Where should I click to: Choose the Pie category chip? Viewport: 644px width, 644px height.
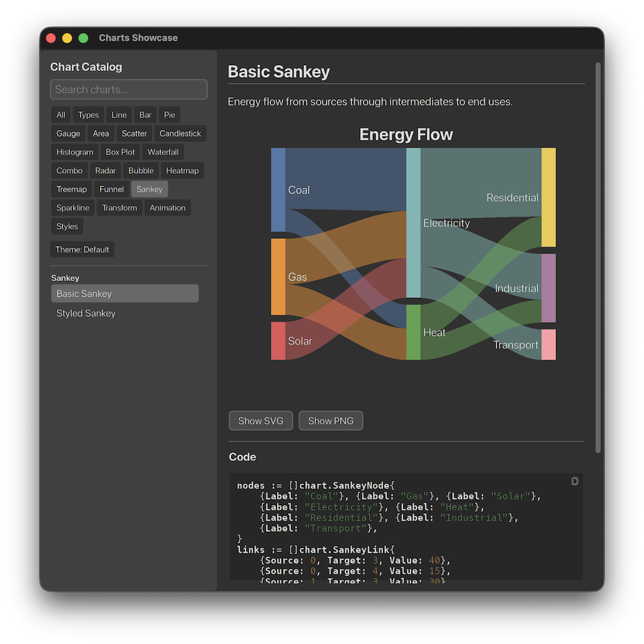[x=170, y=115]
